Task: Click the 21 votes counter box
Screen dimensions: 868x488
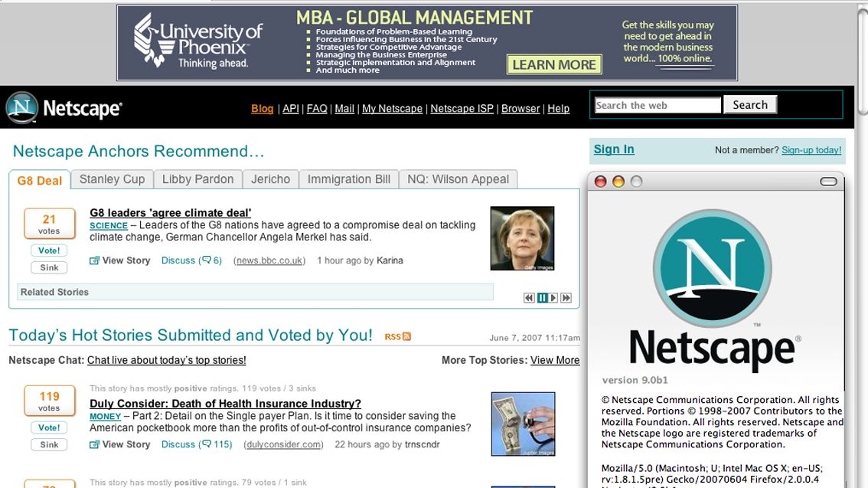Action: [49, 224]
